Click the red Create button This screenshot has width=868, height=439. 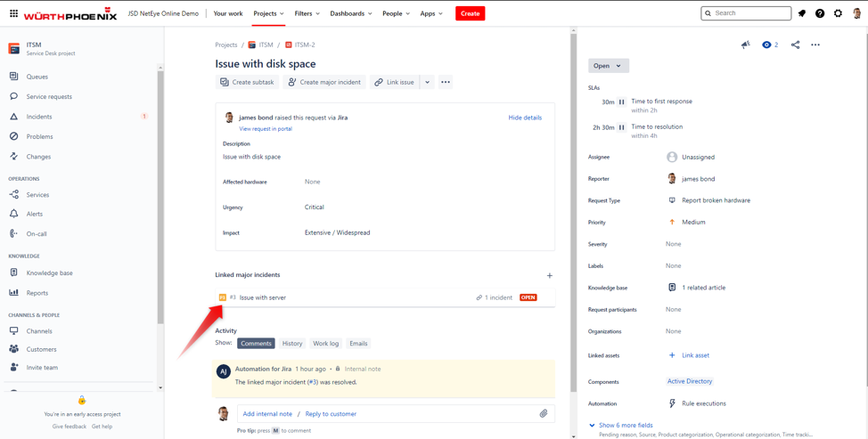[470, 13]
